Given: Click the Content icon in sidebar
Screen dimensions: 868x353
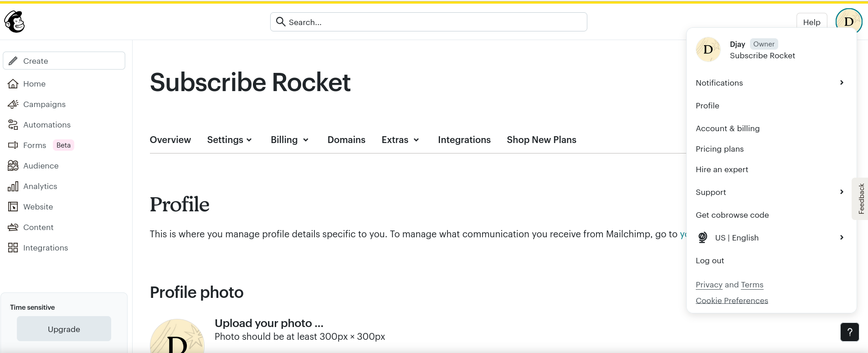Looking at the screenshot, I should coord(13,227).
